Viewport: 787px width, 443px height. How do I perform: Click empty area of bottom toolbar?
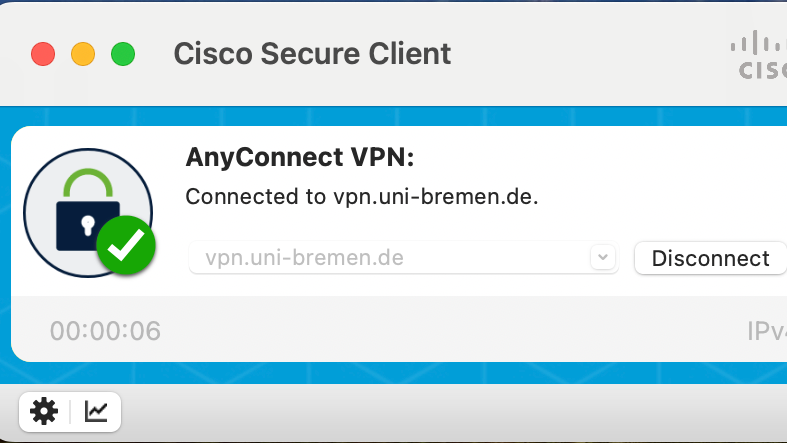tap(450, 411)
